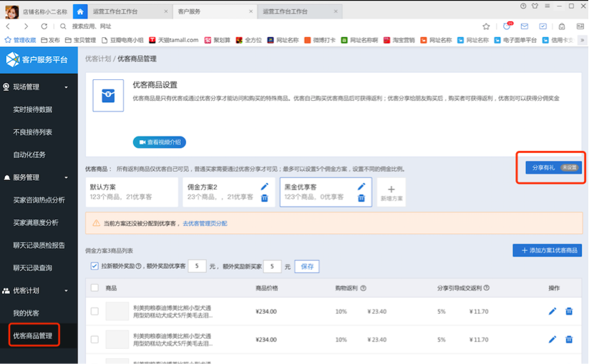Screen dimensions: 589x364
Task: Click the trash icon on 黑金优享客 card
Action: (x=361, y=198)
